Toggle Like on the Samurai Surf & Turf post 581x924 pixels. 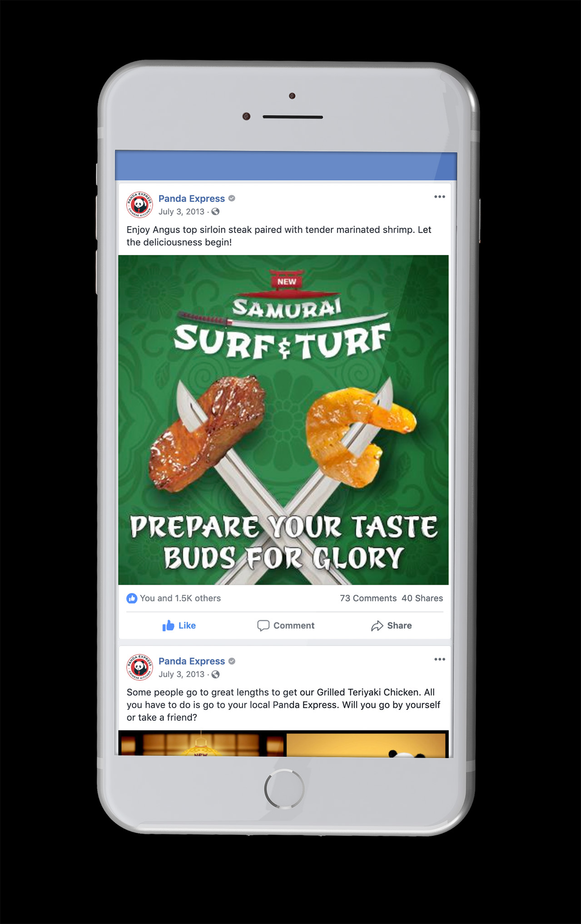tap(179, 626)
